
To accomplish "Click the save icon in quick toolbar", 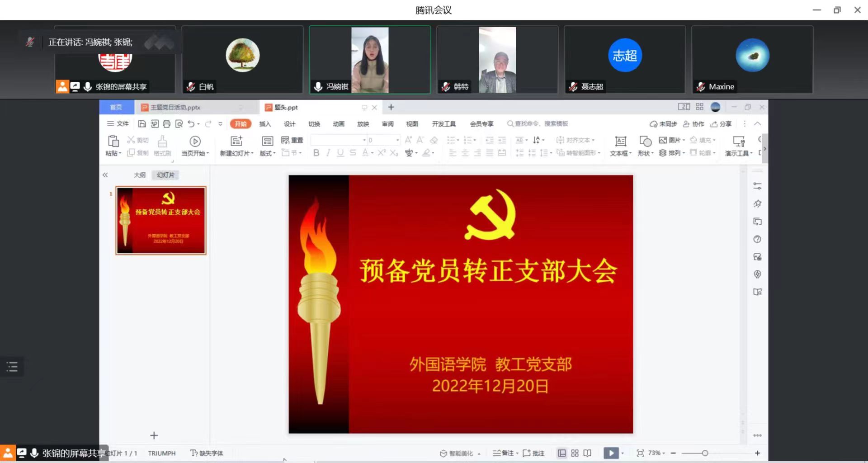I will click(x=142, y=124).
